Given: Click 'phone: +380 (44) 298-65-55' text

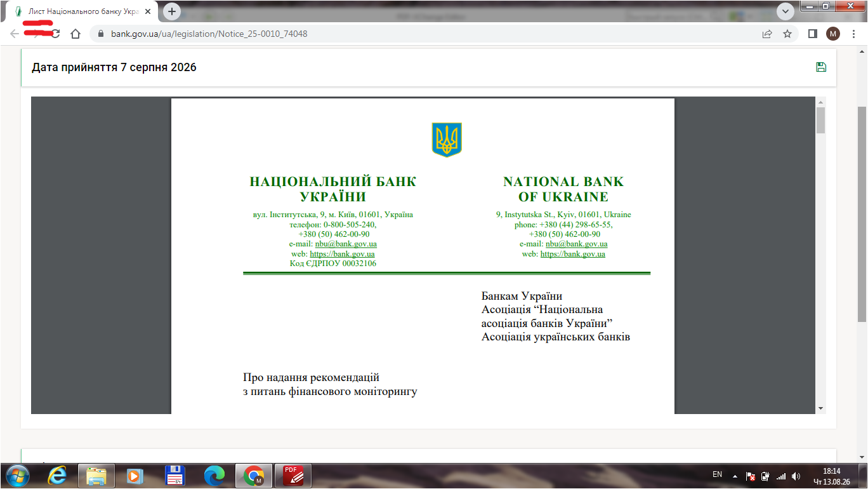Looking at the screenshot, I should 563,224.
